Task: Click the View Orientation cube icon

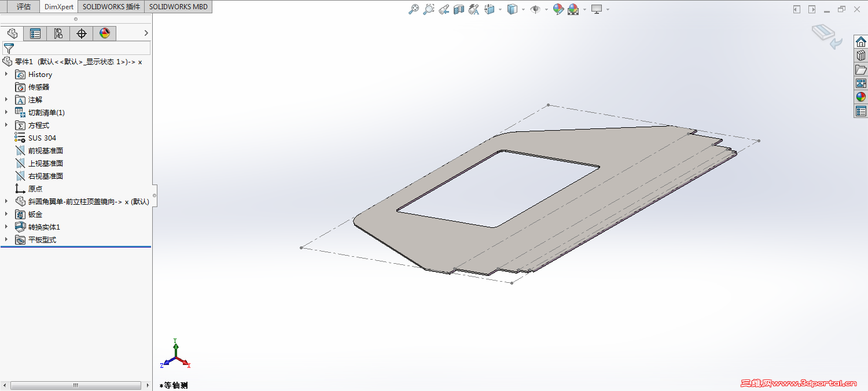Action: (489, 9)
